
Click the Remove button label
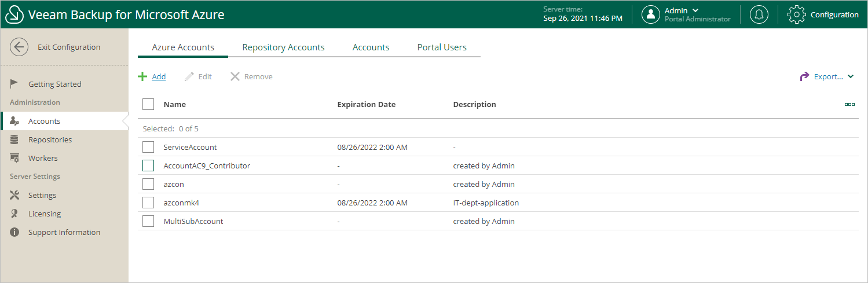click(258, 76)
